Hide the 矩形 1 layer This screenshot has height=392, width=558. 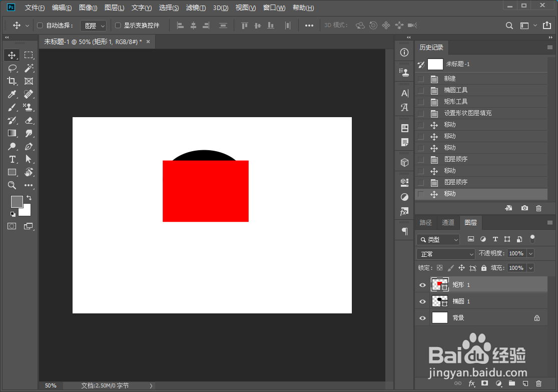coord(422,285)
